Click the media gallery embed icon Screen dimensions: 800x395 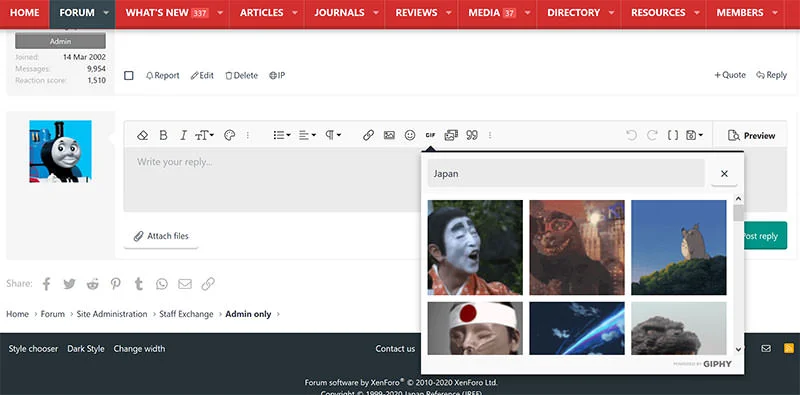pyautogui.click(x=451, y=135)
